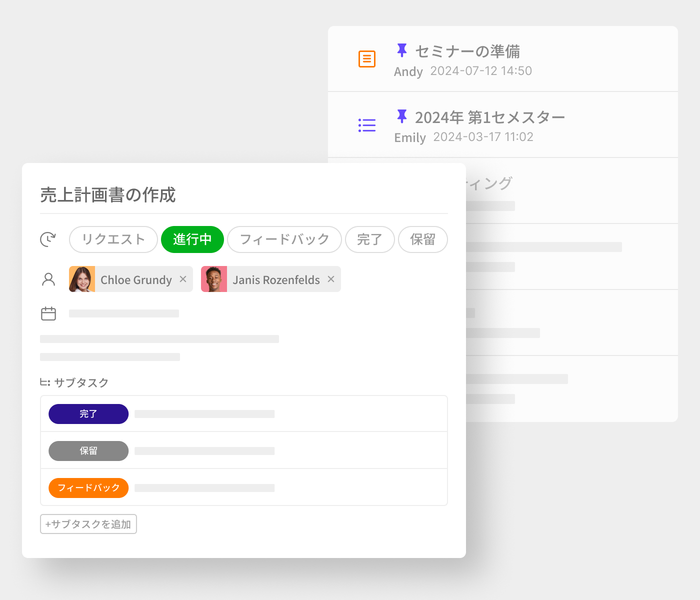Click the status history clock icon
The image size is (700, 600).
pyautogui.click(x=48, y=239)
